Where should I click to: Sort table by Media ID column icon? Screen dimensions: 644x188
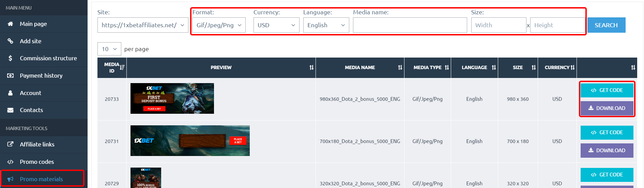[x=122, y=67]
